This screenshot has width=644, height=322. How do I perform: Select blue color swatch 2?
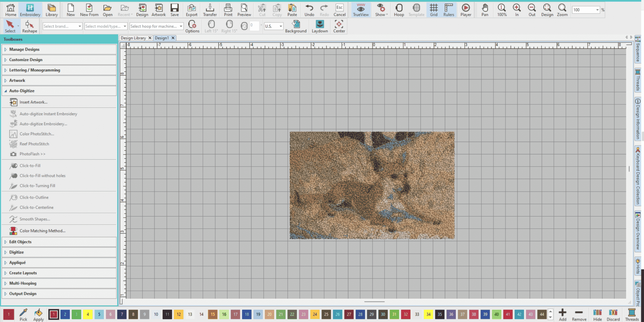pyautogui.click(x=65, y=314)
